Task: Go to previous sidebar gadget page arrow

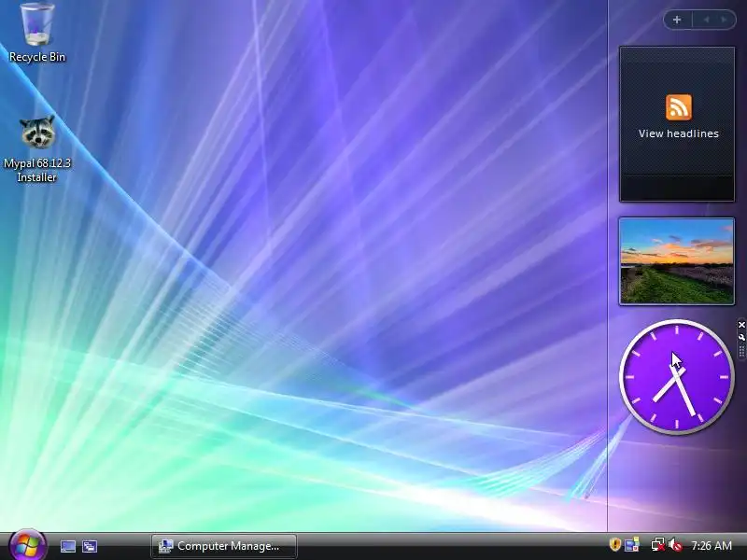Action: 706,20
